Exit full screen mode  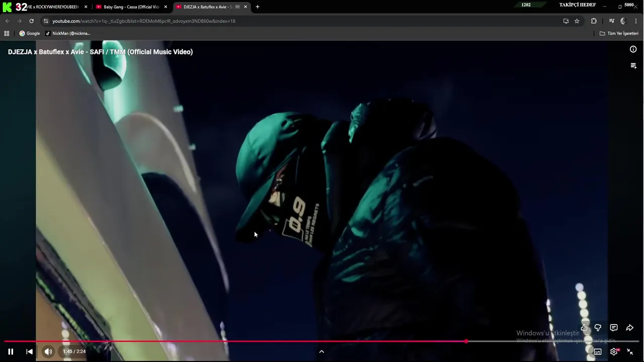tap(630, 351)
